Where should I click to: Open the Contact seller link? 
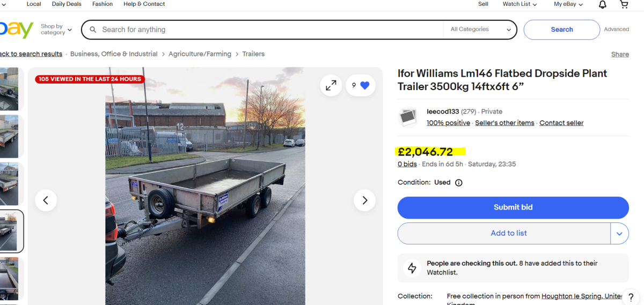click(x=561, y=123)
